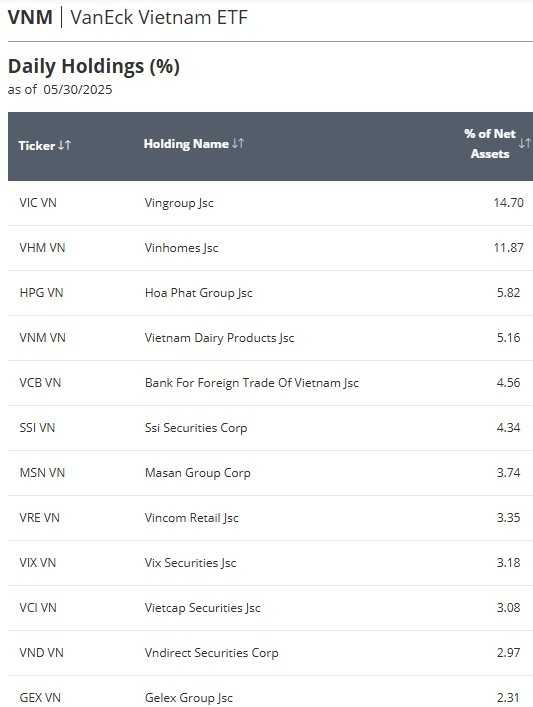The image size is (533, 707).
Task: Select the Vingroup Jsc holding row
Action: tap(271, 203)
